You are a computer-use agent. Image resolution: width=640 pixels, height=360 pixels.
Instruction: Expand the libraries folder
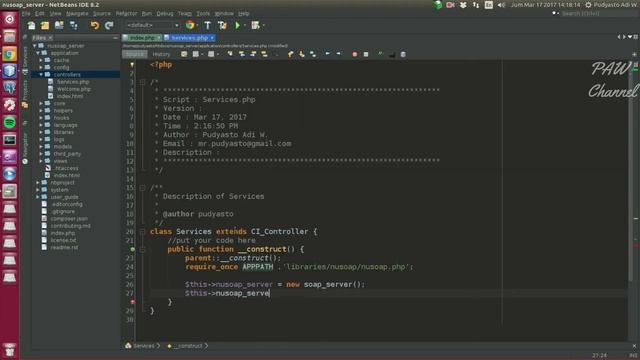pos(41,132)
